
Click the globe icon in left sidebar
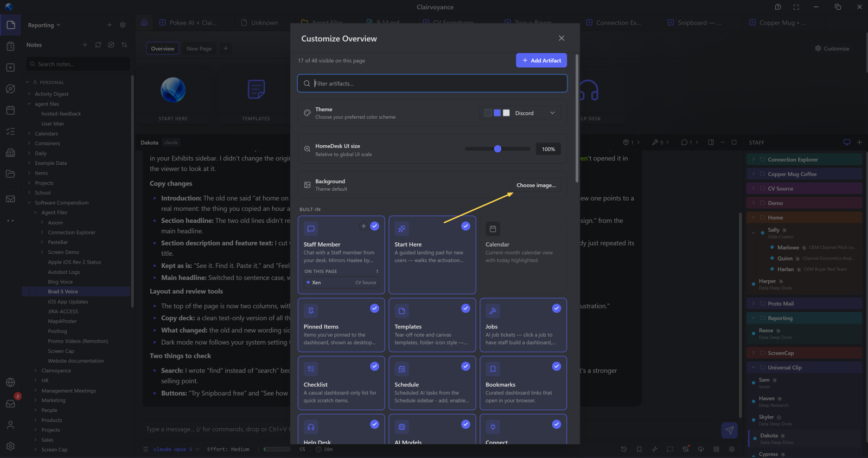(x=10, y=383)
